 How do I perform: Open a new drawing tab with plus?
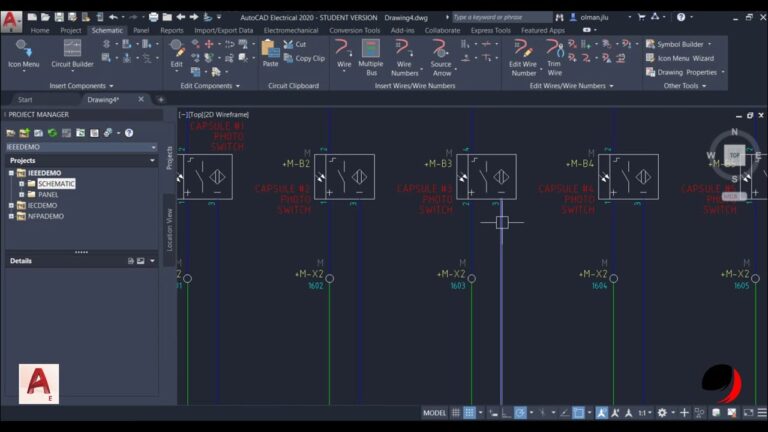(x=160, y=99)
